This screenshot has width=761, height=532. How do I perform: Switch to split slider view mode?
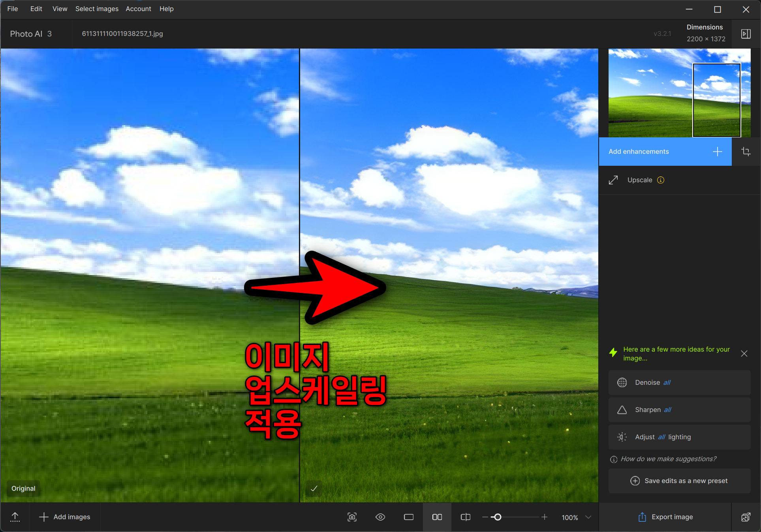coord(466,517)
